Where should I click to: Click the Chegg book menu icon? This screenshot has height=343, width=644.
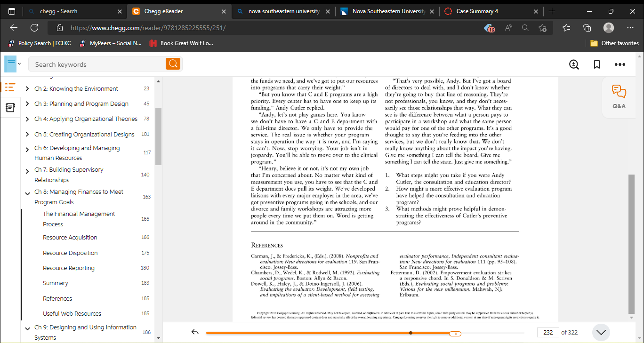click(x=10, y=64)
